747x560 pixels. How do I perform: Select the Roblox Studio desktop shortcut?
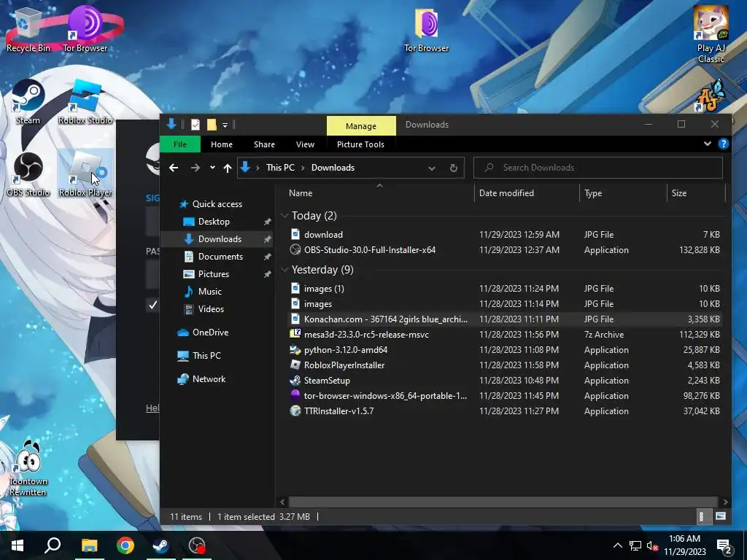coord(85,102)
